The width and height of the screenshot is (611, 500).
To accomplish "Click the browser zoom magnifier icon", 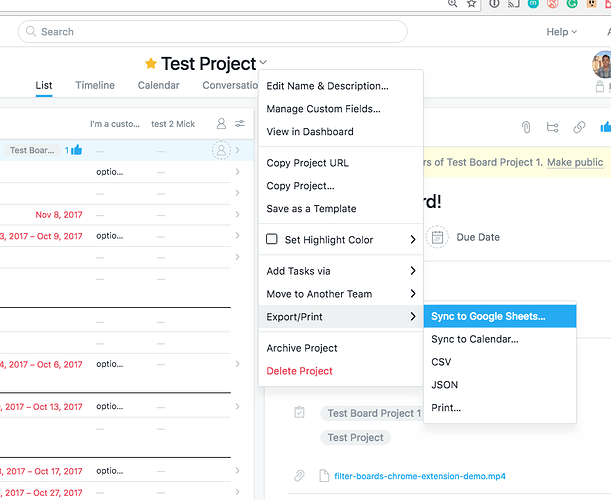I will coord(452,4).
